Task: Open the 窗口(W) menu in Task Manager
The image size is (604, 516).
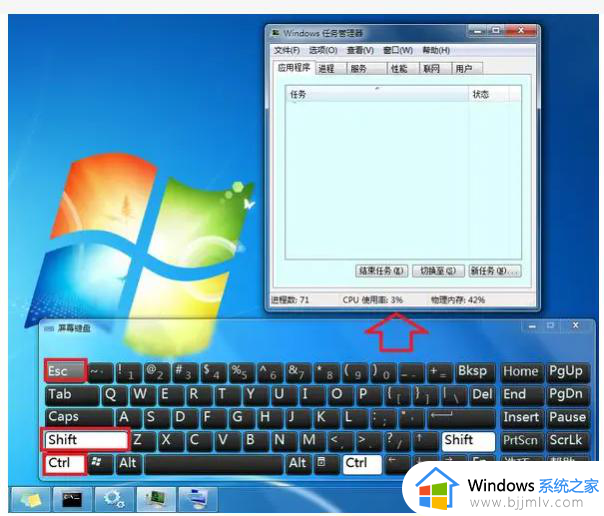Action: click(398, 50)
